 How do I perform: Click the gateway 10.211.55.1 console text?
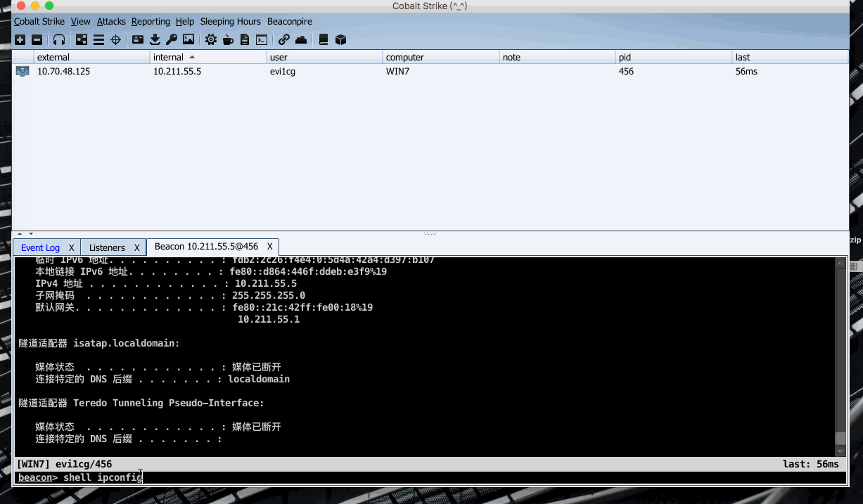269,319
